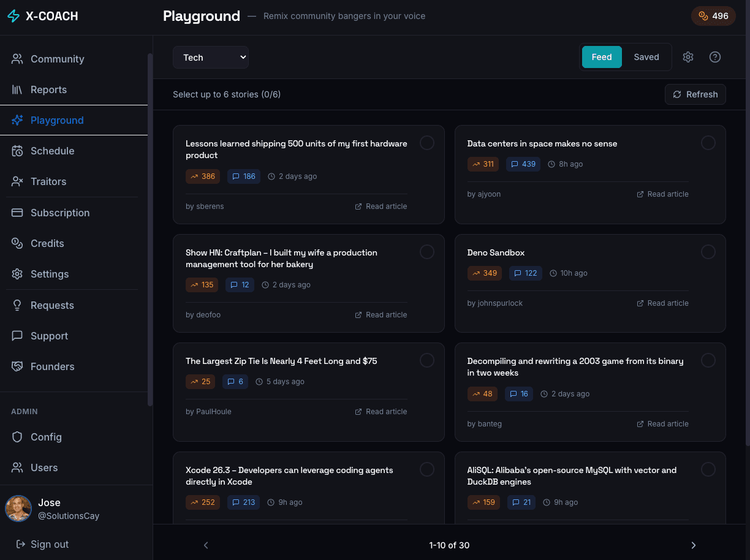Click Jose's profile avatar
The width and height of the screenshot is (750, 560).
pos(18,509)
